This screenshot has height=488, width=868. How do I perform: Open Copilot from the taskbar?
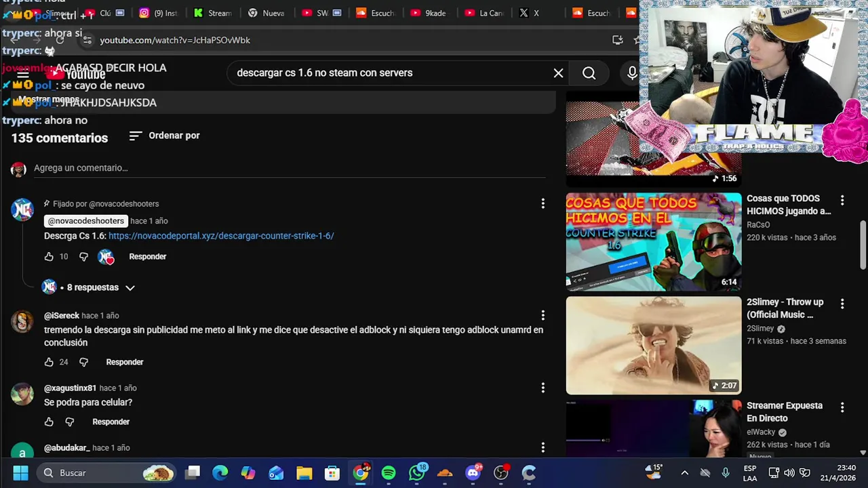248,472
